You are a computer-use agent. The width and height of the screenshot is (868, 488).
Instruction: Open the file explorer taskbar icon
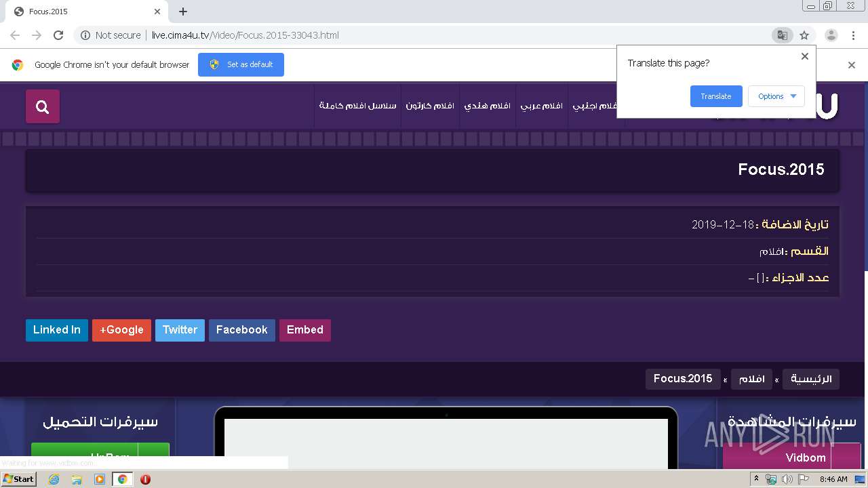pyautogui.click(x=77, y=479)
